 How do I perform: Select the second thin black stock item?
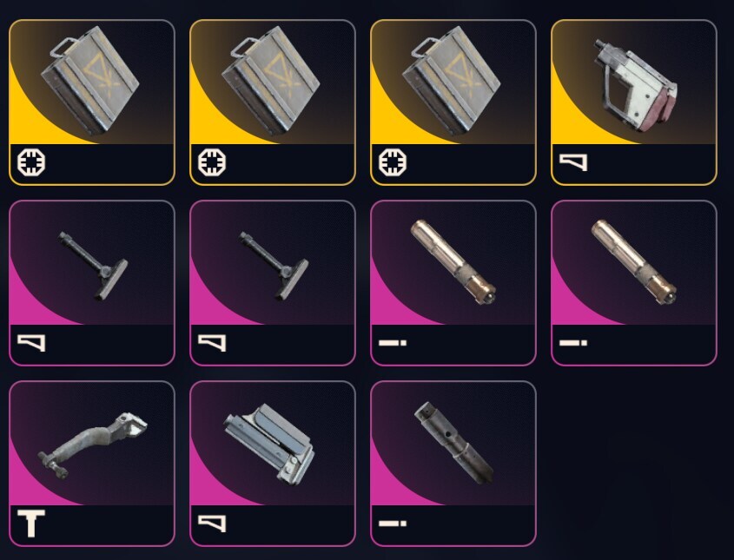point(273,282)
